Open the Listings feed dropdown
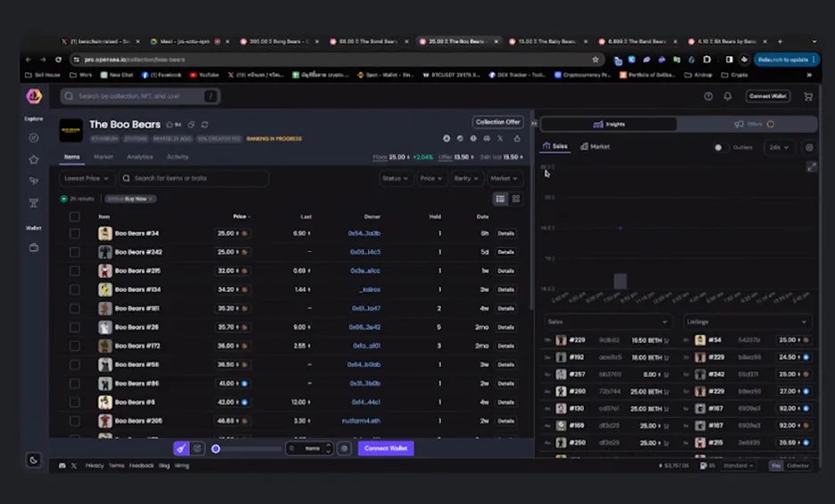Image resolution: width=835 pixels, height=504 pixels. tap(747, 321)
